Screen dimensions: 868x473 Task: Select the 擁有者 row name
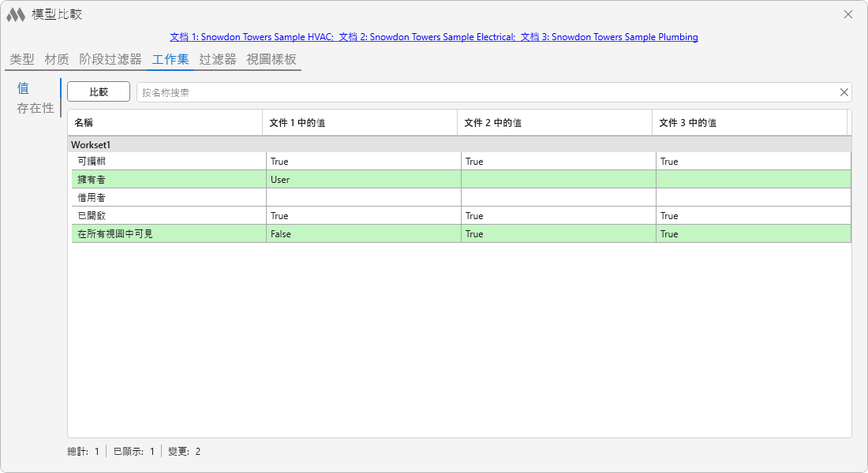(92, 180)
